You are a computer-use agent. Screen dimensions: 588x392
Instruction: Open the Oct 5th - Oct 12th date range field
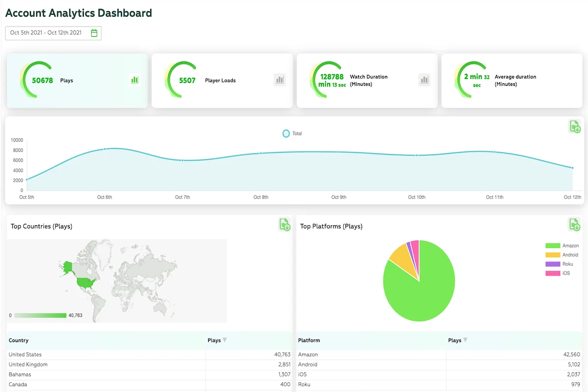(x=53, y=33)
